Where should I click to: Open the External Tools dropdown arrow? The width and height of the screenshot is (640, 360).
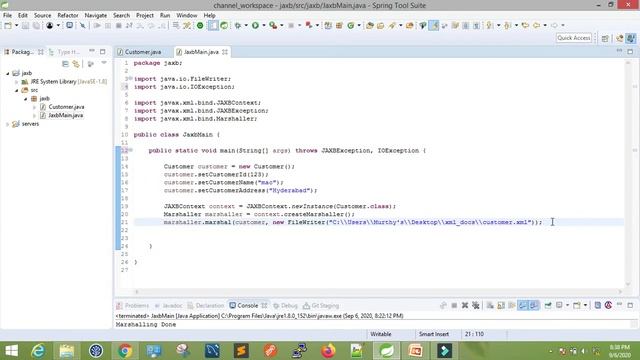click(x=282, y=25)
